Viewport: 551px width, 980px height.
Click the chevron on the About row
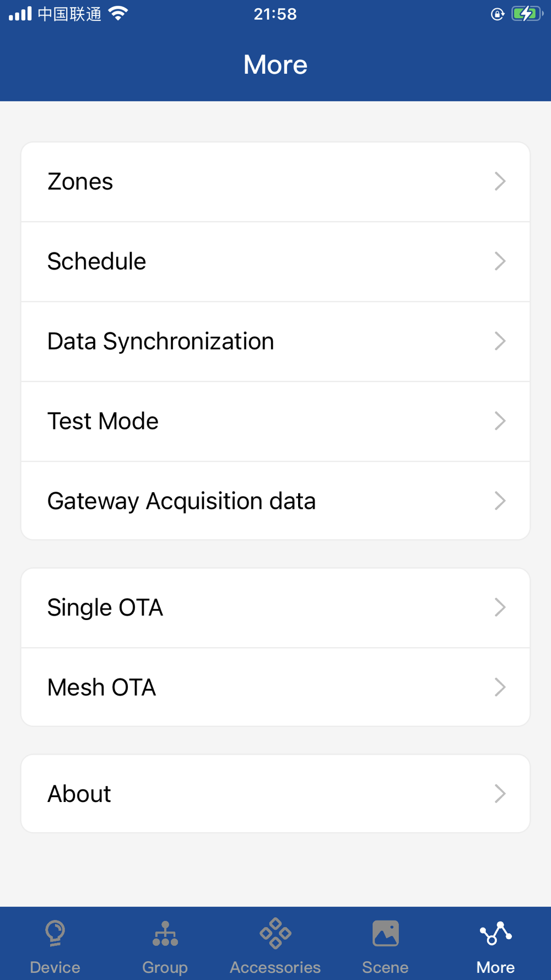pos(500,794)
